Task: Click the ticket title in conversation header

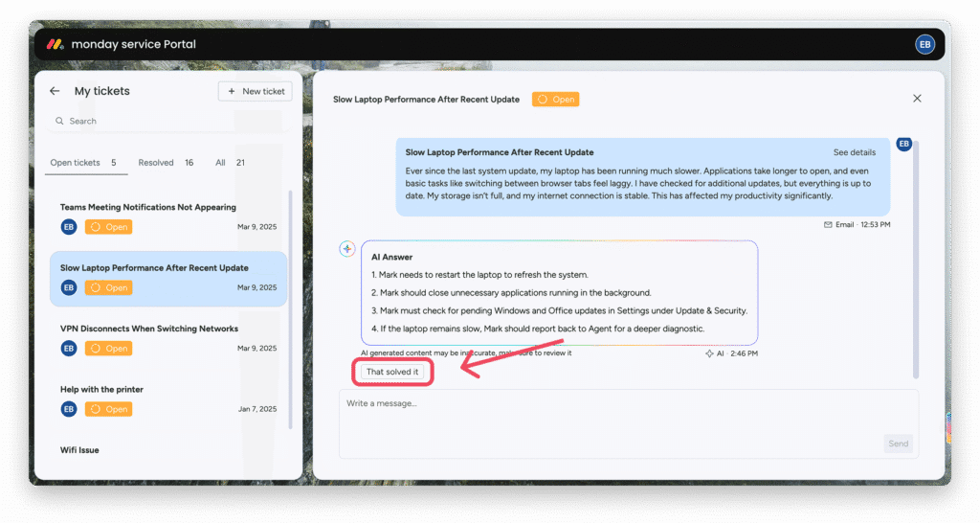Action: pyautogui.click(x=426, y=100)
